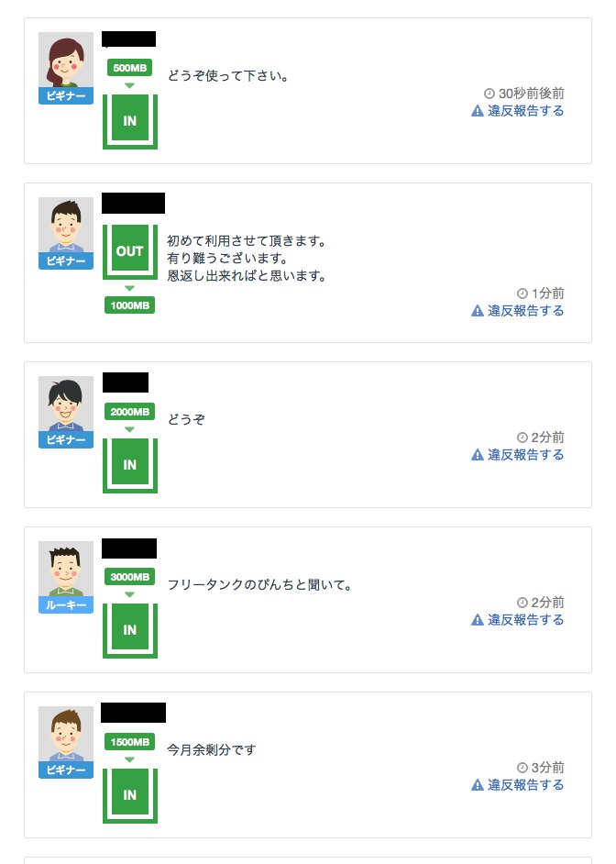Viewport: 616px width, 864px height.
Task: Click the avatar on the 1000MB OUT post
Action: click(x=66, y=226)
